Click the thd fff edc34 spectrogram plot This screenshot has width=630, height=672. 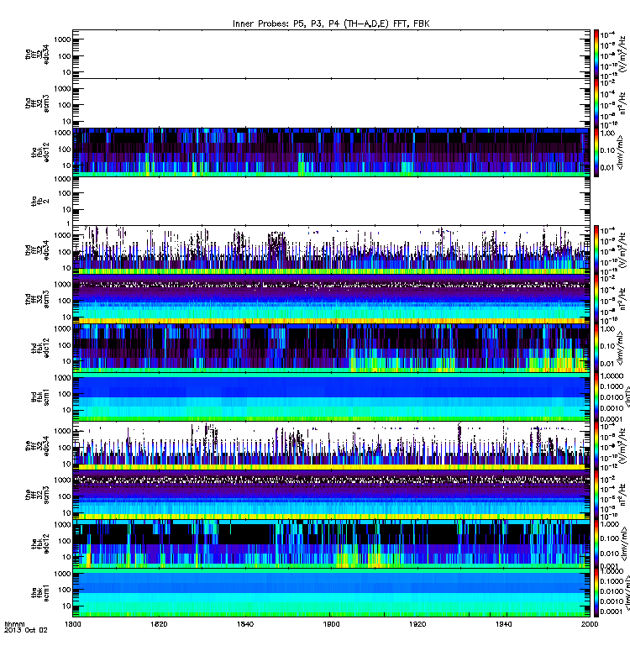click(x=331, y=249)
